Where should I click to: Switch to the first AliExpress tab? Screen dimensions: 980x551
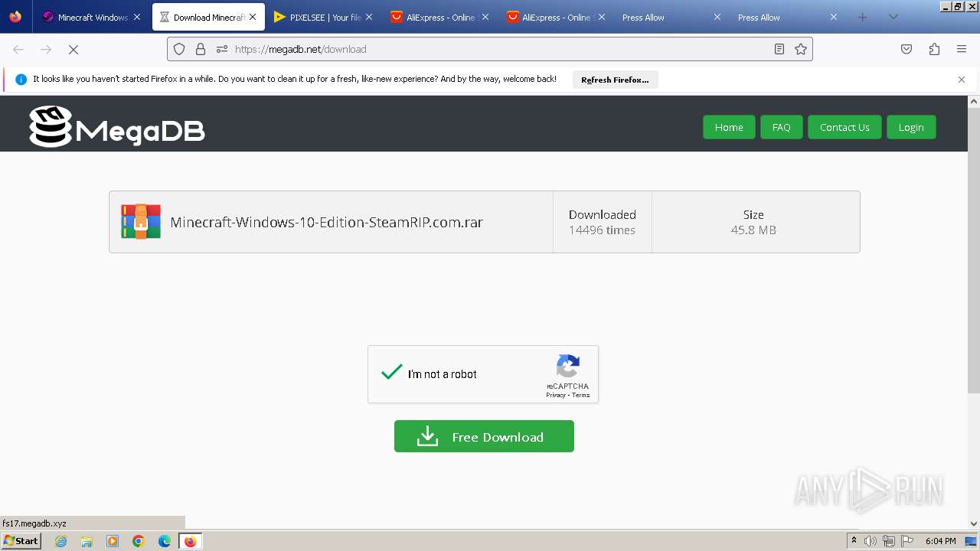[x=440, y=17]
